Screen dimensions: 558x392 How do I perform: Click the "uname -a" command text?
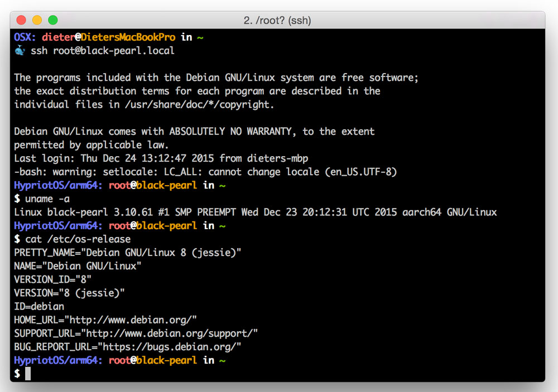(47, 199)
